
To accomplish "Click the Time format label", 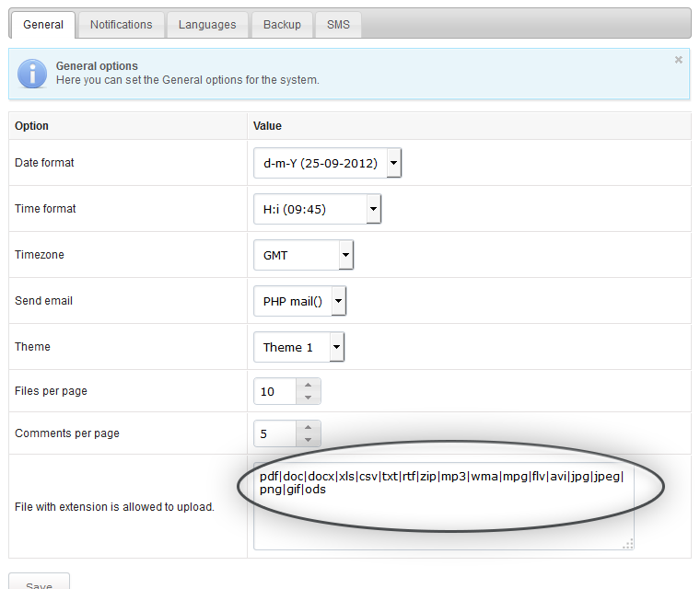I will 45,208.
